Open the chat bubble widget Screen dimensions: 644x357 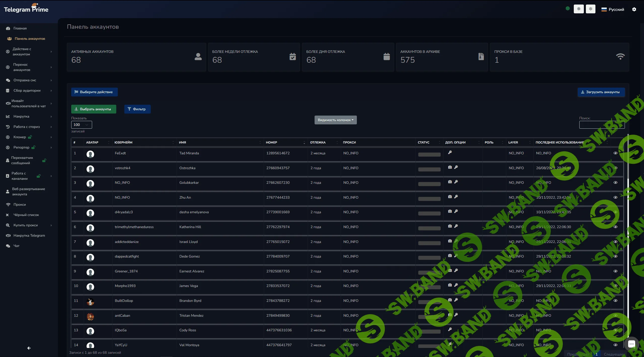point(631,344)
